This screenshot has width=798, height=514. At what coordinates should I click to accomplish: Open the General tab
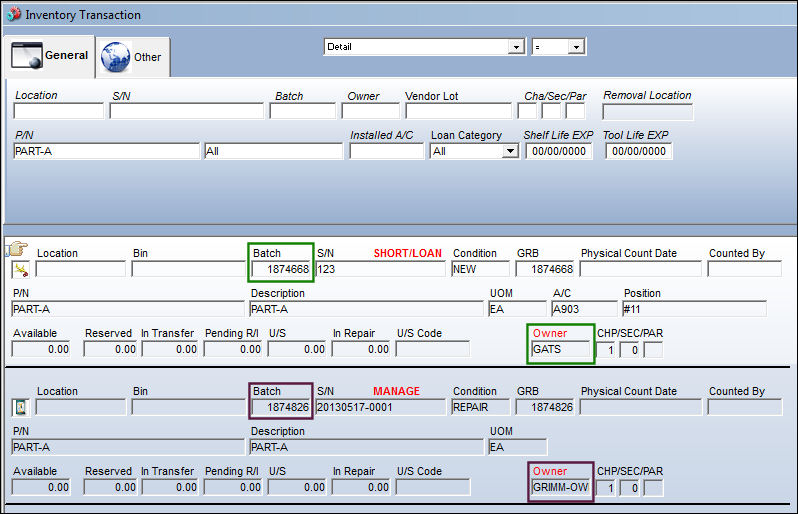click(49, 55)
